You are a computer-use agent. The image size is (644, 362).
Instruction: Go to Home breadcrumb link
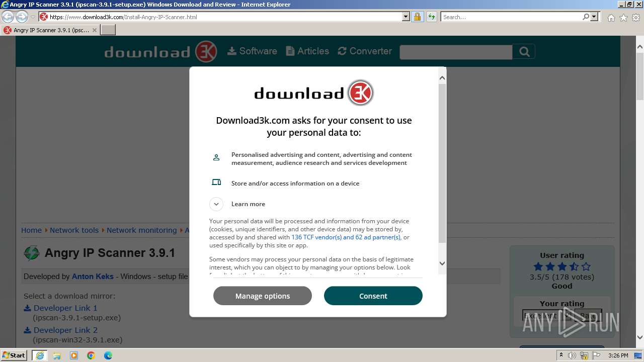[x=31, y=230]
